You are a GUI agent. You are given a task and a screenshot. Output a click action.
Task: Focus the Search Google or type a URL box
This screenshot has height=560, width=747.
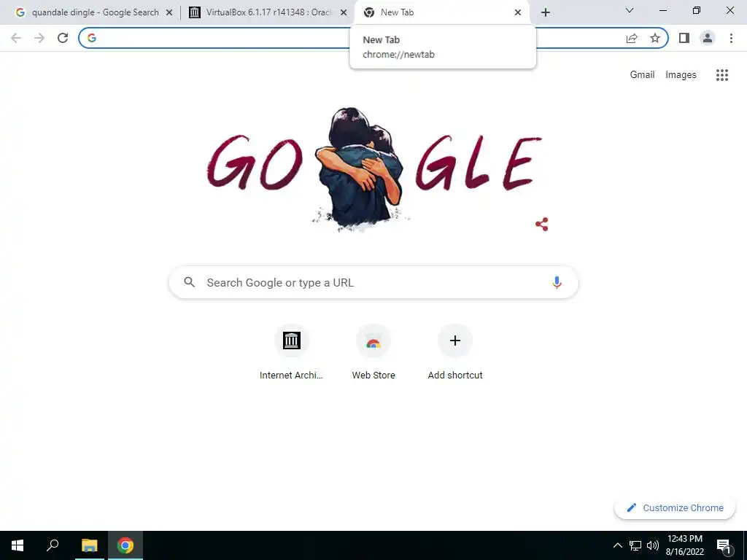[x=373, y=282]
